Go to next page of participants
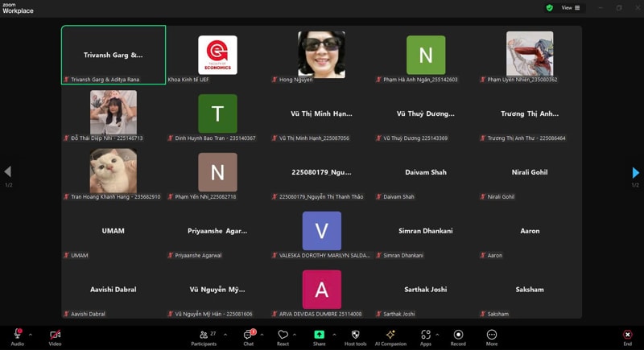Image resolution: width=644 pixels, height=350 pixels. click(x=635, y=172)
